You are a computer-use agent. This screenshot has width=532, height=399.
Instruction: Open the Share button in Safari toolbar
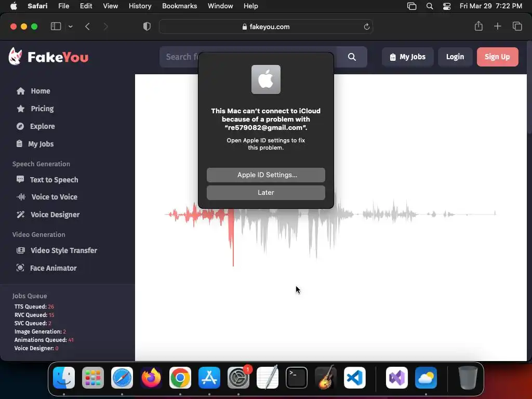pyautogui.click(x=478, y=26)
